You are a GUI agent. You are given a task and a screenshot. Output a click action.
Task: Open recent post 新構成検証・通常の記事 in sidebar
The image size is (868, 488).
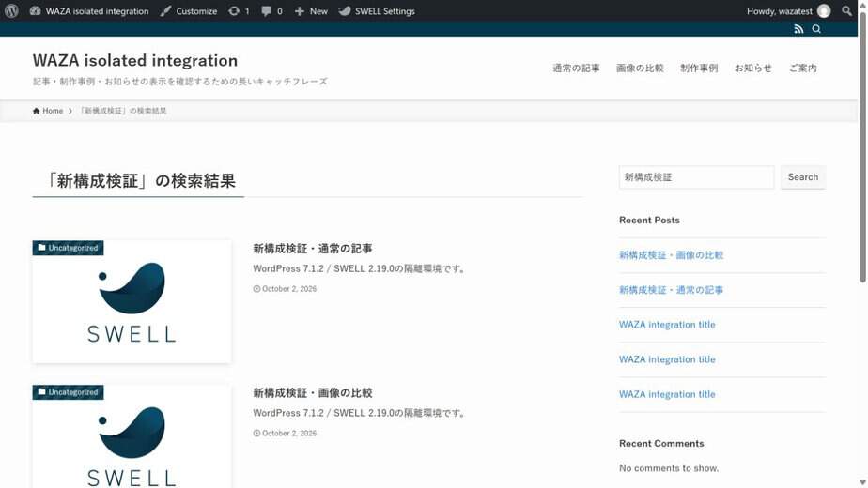[671, 290]
